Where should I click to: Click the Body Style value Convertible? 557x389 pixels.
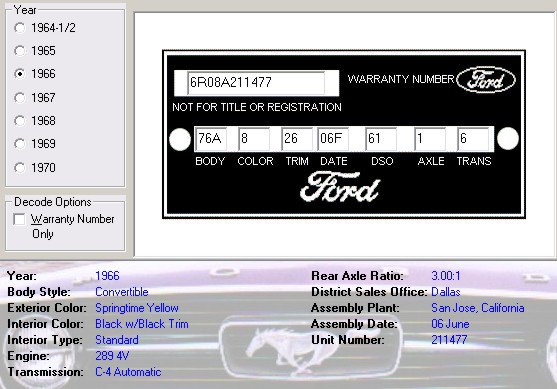pyautogui.click(x=122, y=292)
